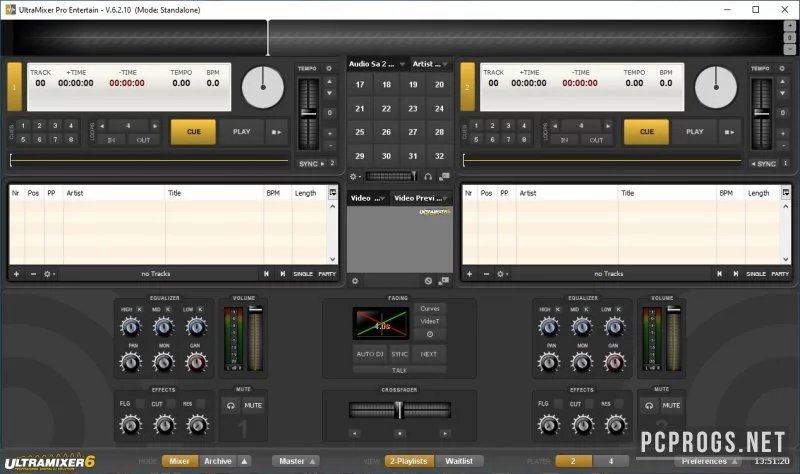Open left playlist settings gear
Image resolution: width=800 pixels, height=474 pixels.
49,274
